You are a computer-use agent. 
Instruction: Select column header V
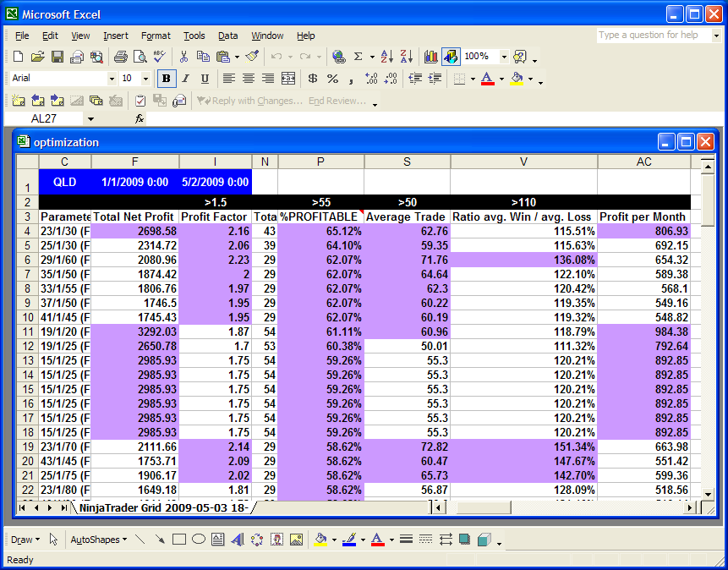523,162
